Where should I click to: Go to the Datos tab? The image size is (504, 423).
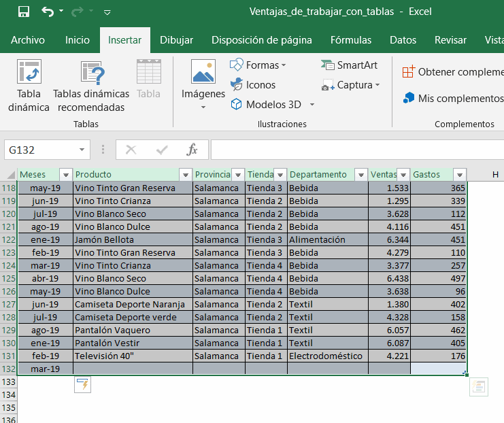click(x=403, y=40)
